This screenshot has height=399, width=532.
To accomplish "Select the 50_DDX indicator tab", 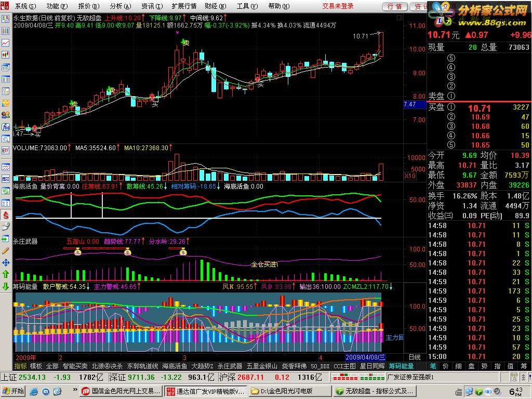I will (320, 366).
